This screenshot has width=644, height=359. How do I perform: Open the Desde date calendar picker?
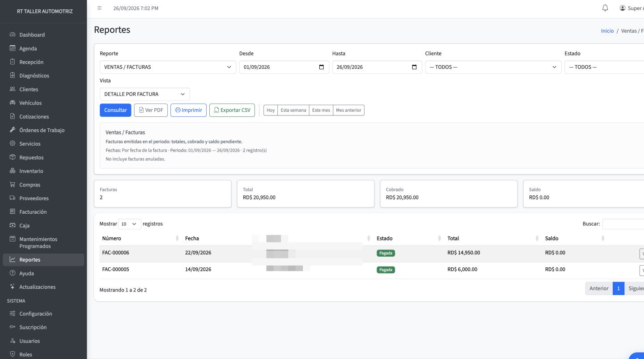pos(321,67)
